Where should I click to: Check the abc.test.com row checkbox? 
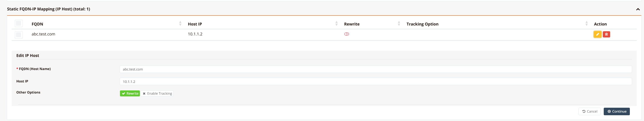coord(19,35)
